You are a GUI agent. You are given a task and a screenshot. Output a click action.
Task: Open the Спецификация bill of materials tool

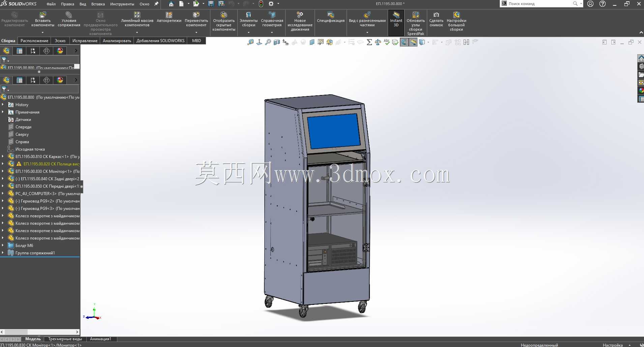click(x=331, y=18)
